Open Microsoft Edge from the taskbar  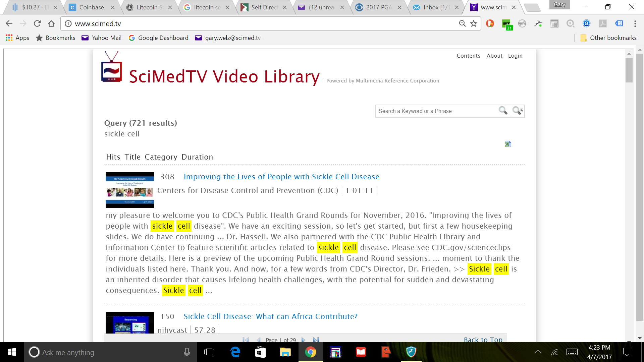(235, 352)
